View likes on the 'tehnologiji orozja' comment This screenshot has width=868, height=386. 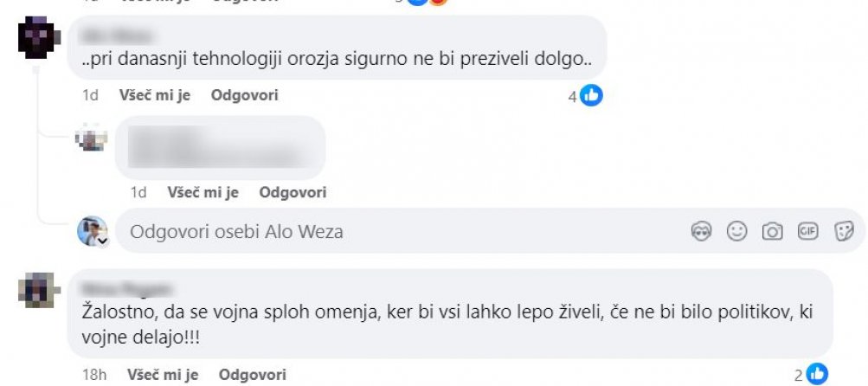click(585, 96)
